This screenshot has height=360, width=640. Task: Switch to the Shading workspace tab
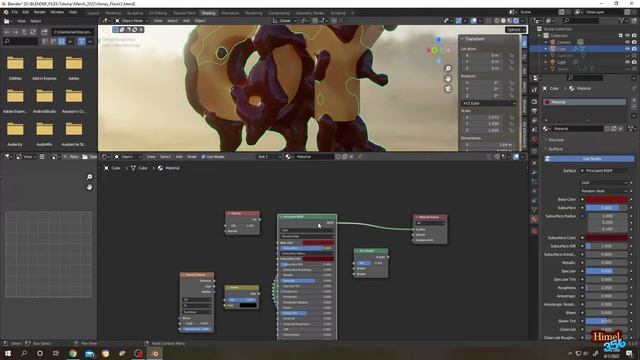click(208, 13)
